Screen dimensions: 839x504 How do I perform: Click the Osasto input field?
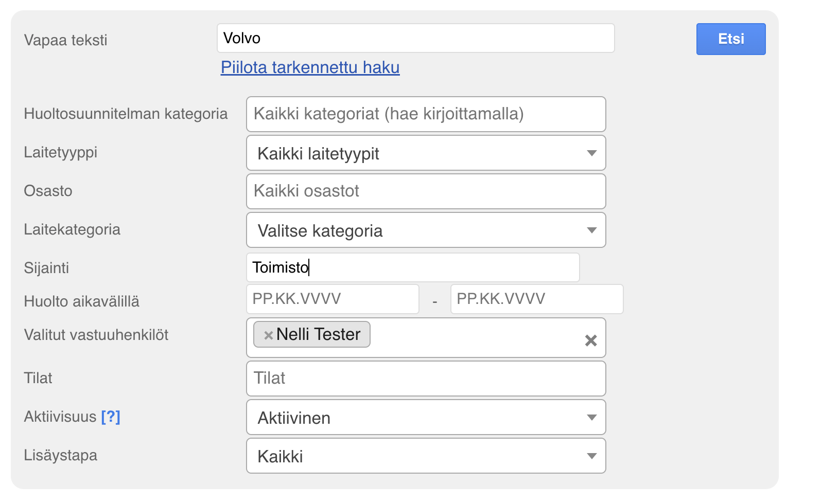coord(426,191)
